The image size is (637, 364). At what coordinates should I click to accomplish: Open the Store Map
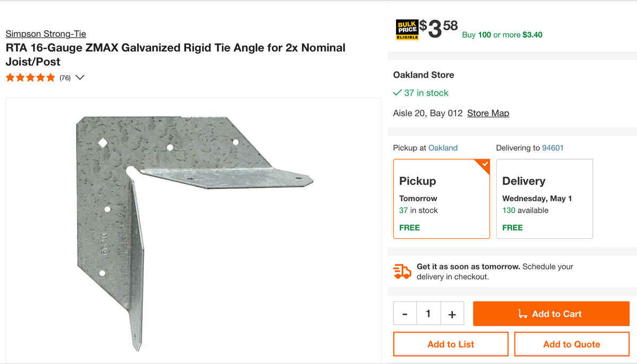[x=488, y=113]
